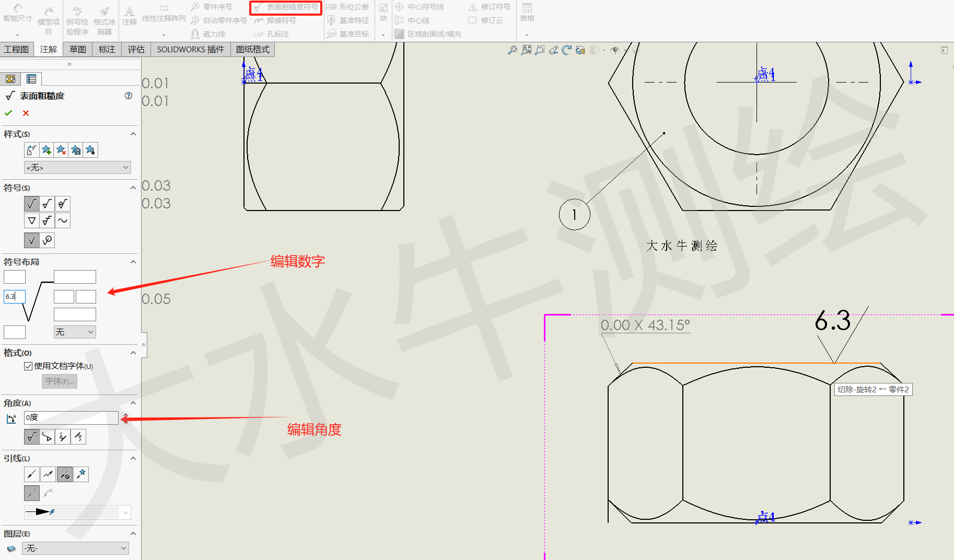The image size is (954, 560).
Task: Open the lay direction dropdown showing 无
Action: click(x=75, y=332)
